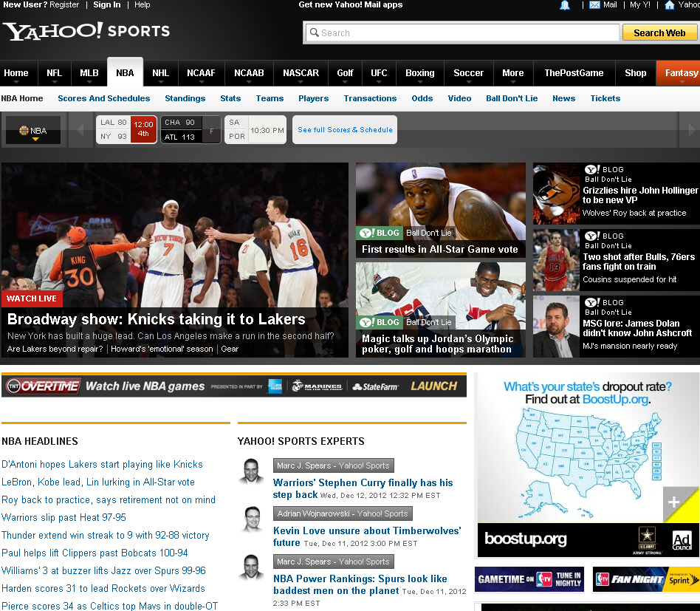Open the CHA vs ATL final score box

(191, 129)
